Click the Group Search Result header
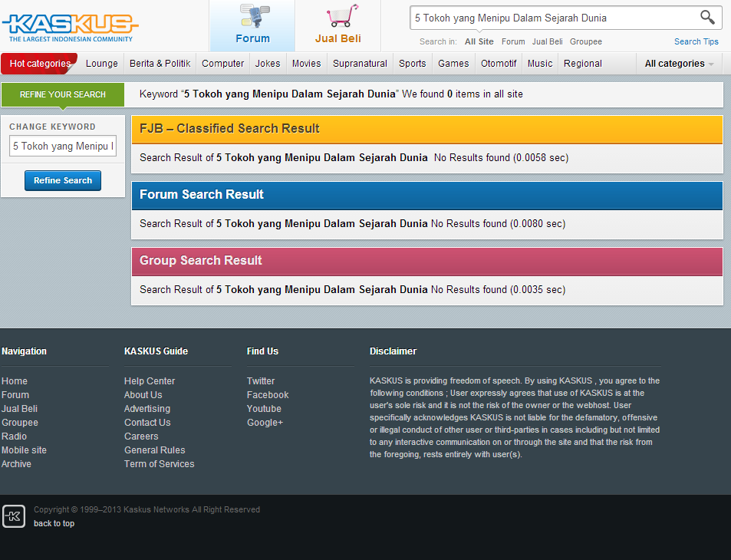This screenshot has width=731, height=560. click(427, 261)
